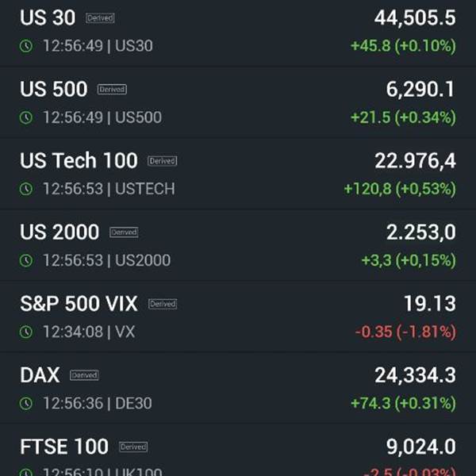Click the DAX price 24,334.3
Image resolution: width=476 pixels, height=476 pixels.
coord(415,375)
